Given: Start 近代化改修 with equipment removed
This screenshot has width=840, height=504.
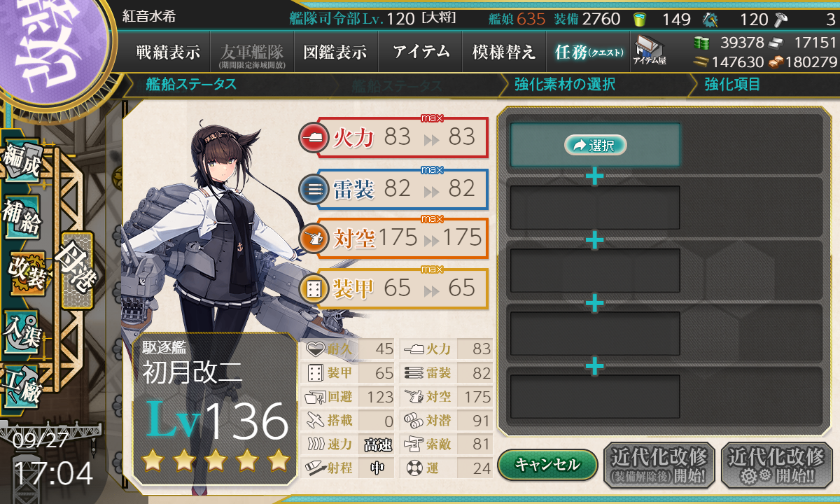Looking at the screenshot, I should pyautogui.click(x=659, y=465).
